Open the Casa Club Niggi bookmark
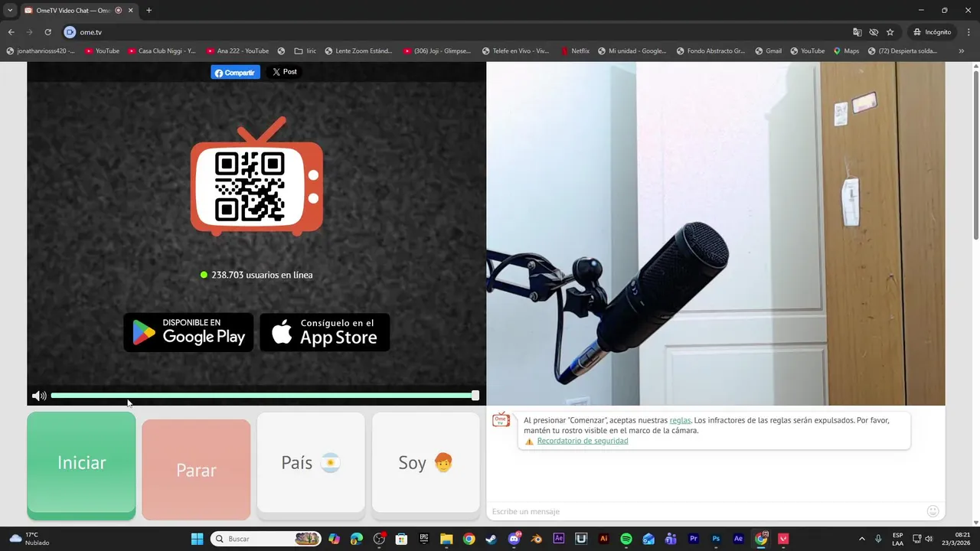The width and height of the screenshot is (980, 551). point(161,51)
